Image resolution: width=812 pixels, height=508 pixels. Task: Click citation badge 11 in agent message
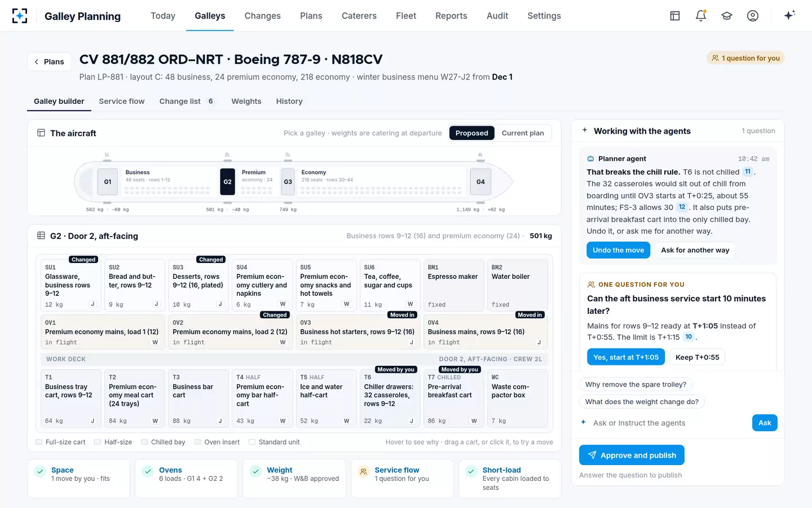pos(748,172)
